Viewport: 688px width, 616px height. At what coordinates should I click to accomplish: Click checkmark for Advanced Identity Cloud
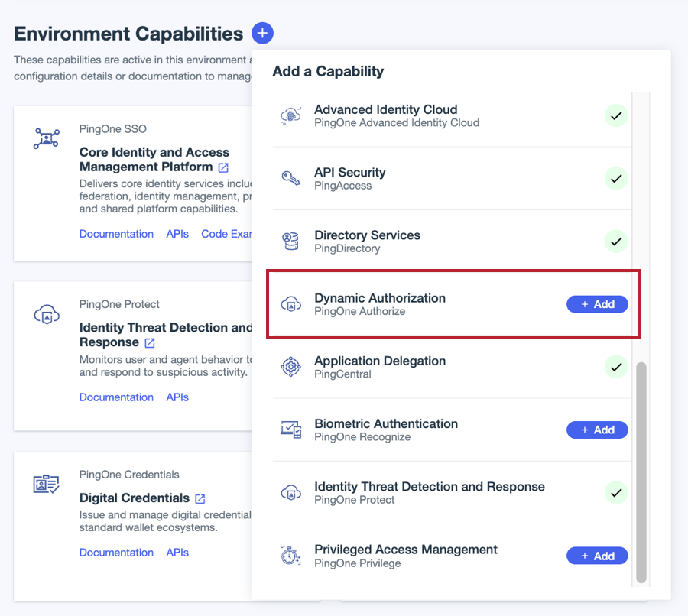[616, 116]
